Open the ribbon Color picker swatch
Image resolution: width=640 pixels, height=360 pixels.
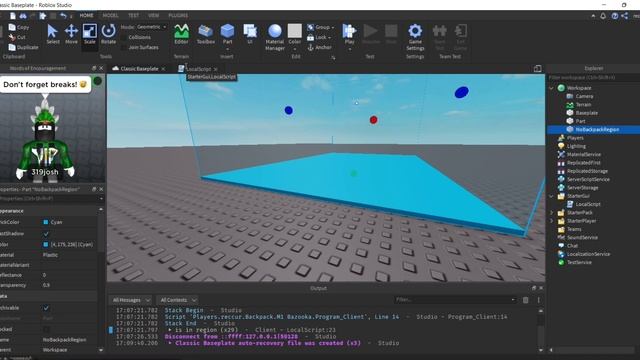pos(294,31)
